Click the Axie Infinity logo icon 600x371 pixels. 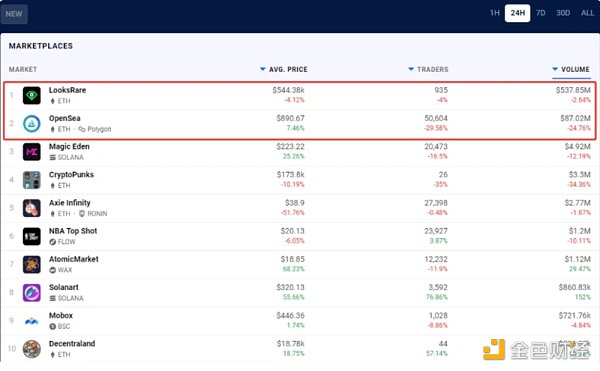(x=32, y=208)
